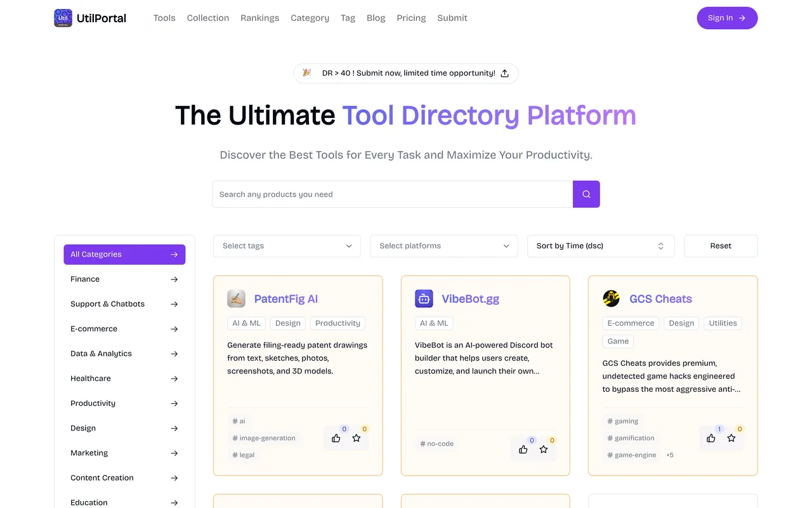Click the share icon in announcement banner
Screen dimensions: 812x508
505,73
